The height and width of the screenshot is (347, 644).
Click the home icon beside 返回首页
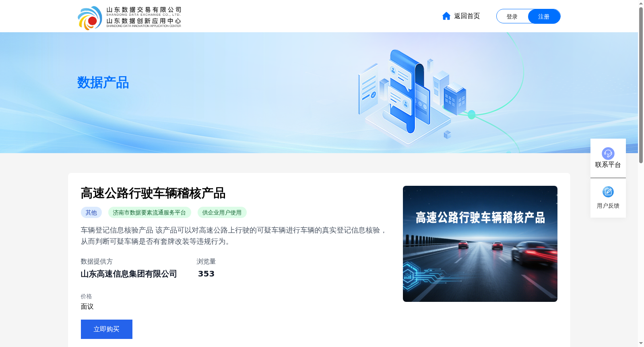pos(446,16)
